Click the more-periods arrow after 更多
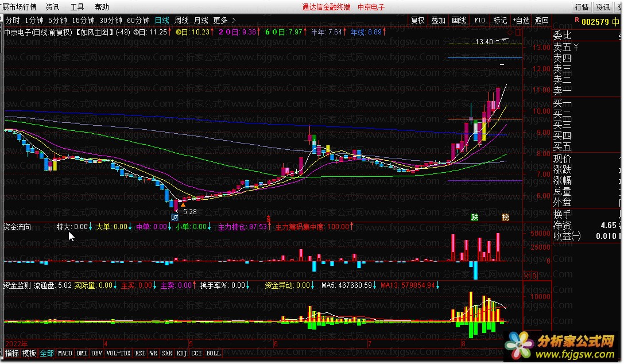624x364 pixels. 234,20
